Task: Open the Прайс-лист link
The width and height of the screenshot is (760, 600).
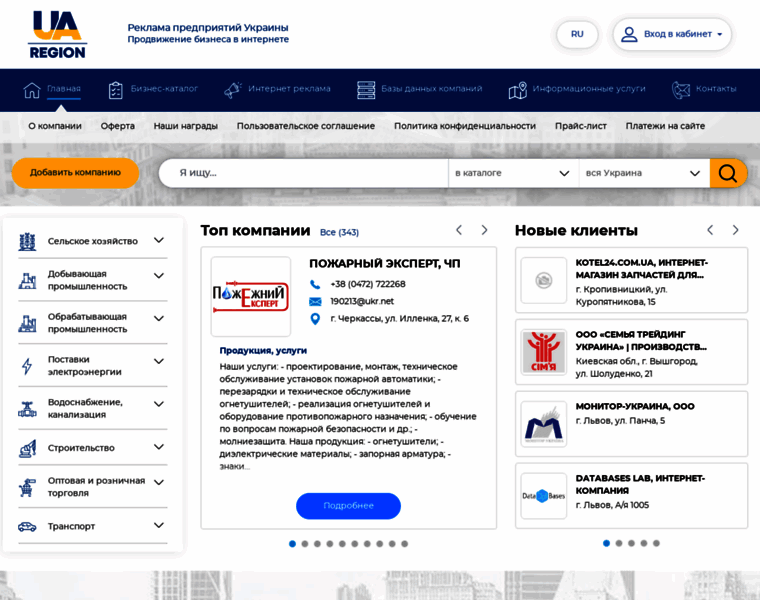Action: (581, 126)
